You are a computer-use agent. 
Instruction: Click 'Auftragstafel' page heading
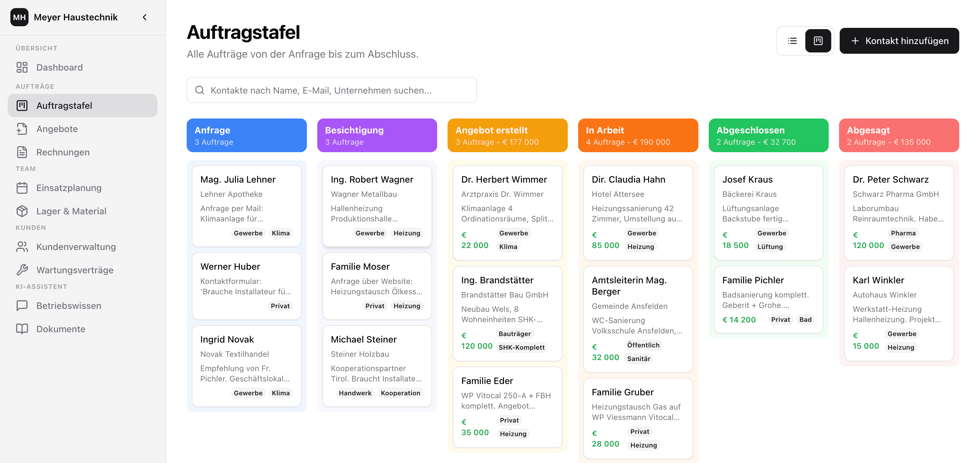(x=243, y=32)
